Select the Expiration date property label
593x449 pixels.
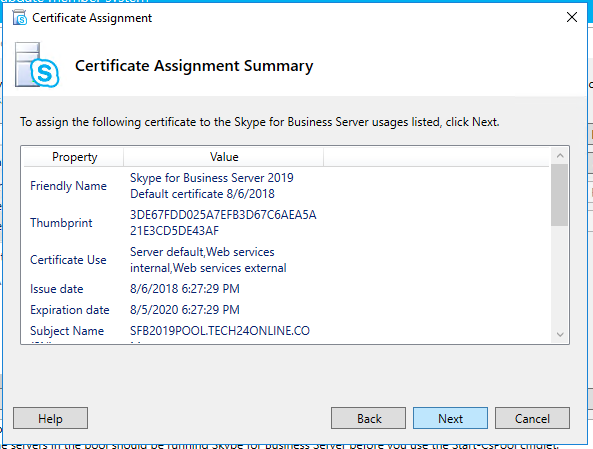coord(70,310)
